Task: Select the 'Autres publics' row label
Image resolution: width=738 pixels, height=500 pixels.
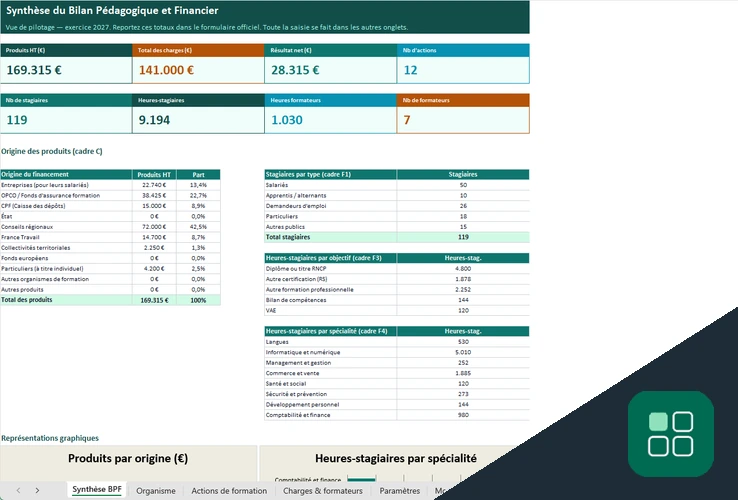Action: click(x=285, y=227)
